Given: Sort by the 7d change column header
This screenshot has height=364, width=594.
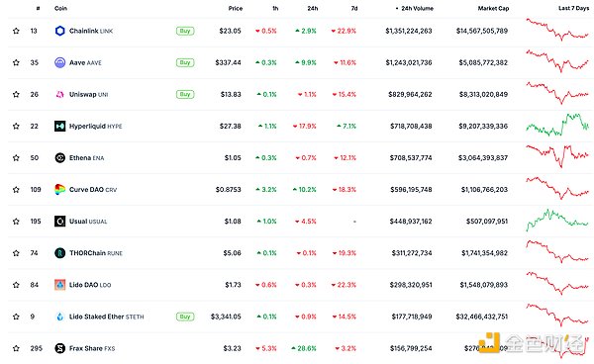Looking at the screenshot, I should coord(354,8).
